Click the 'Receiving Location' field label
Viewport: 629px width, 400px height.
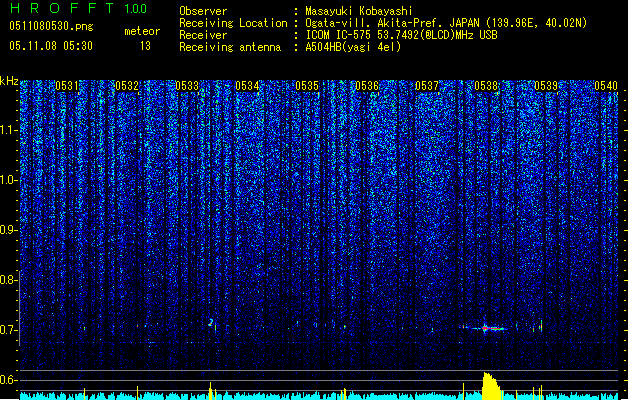pyautogui.click(x=233, y=23)
